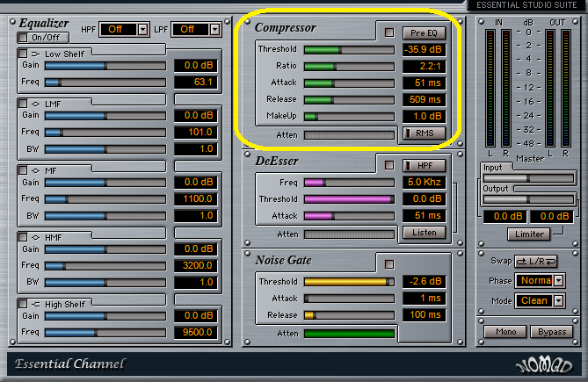Toggle the DeEsser HPF button
Image resolution: width=588 pixels, height=382 pixels.
424,165
